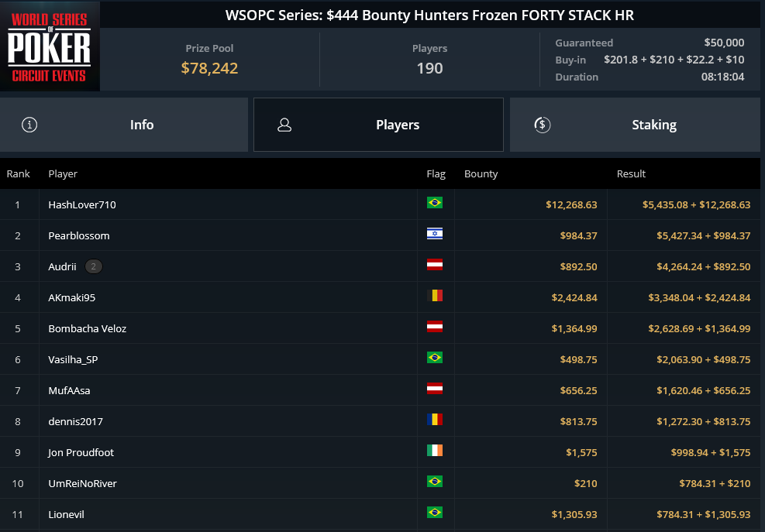Select player Vasilha_SP

click(73, 360)
